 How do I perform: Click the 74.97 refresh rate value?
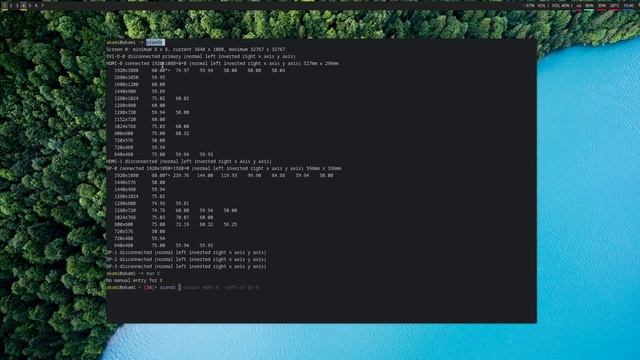pyautogui.click(x=182, y=70)
